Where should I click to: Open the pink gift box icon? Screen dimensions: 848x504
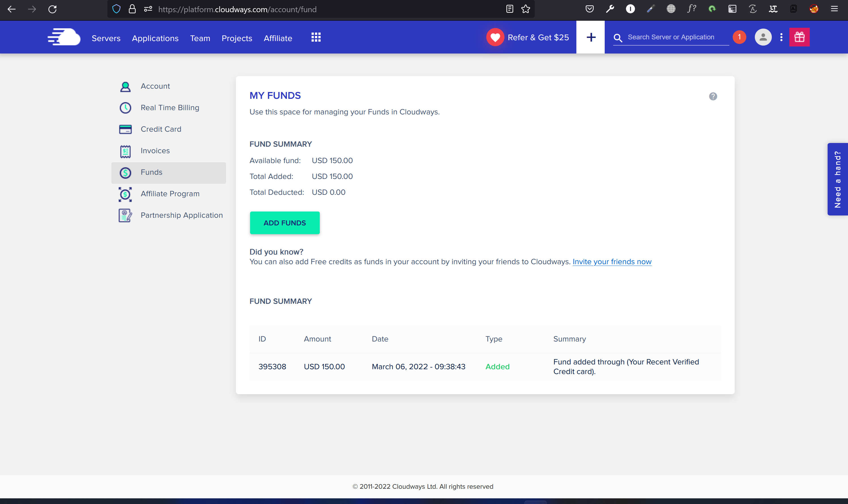[x=799, y=37]
